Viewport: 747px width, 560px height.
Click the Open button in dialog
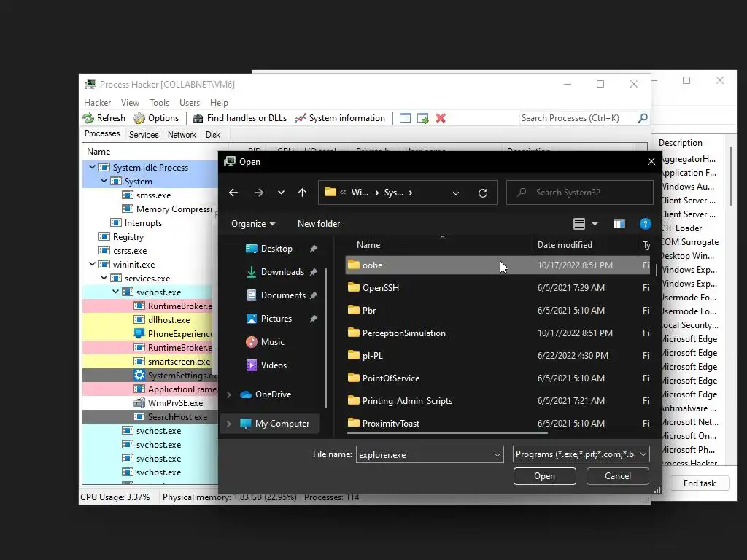pos(544,476)
